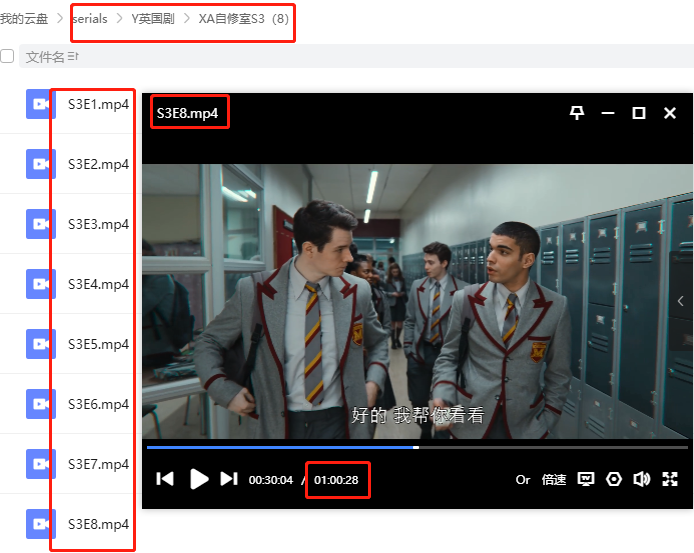Open the S3E7.mp4 file name
Screen dimensions: 694x553
coord(98,464)
